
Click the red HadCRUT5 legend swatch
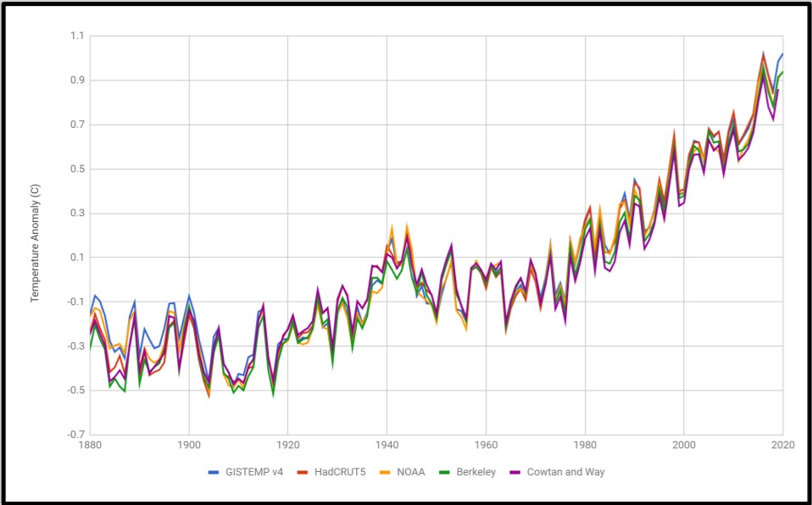click(301, 472)
